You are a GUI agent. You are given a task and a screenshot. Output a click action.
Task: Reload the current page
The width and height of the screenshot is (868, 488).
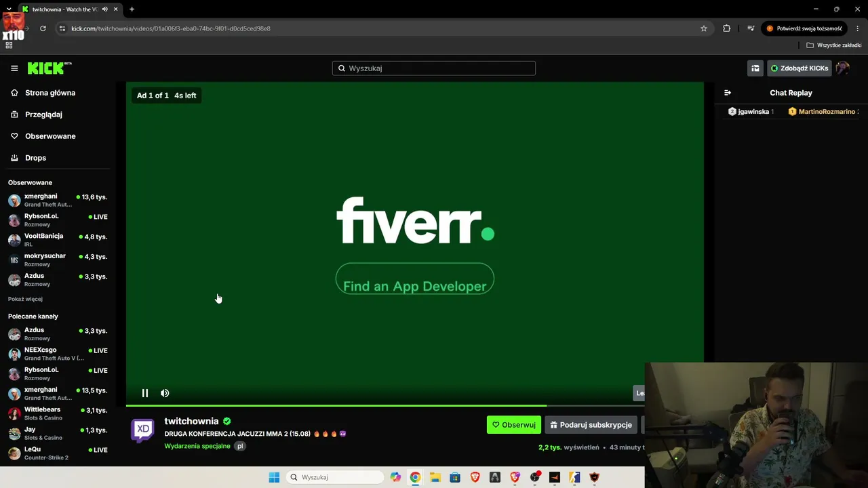coord(43,28)
